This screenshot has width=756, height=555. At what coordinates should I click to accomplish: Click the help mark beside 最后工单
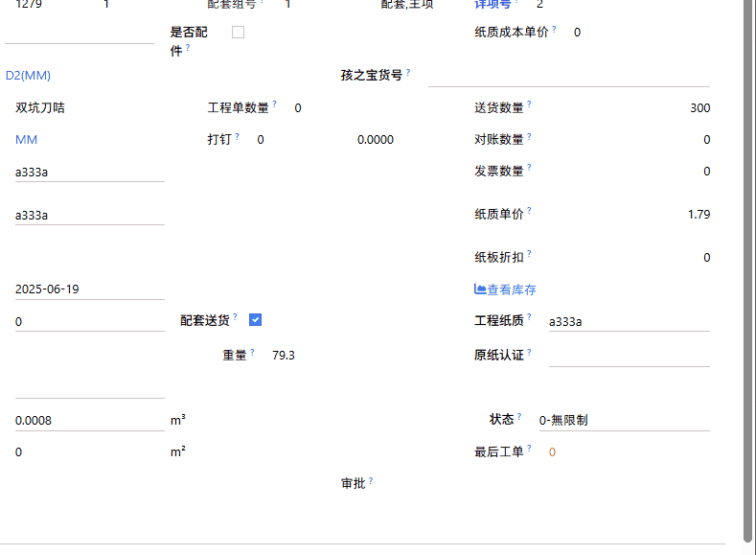529,448
